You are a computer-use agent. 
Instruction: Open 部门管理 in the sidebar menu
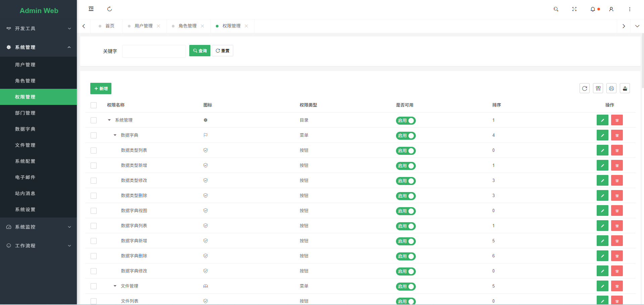point(25,113)
